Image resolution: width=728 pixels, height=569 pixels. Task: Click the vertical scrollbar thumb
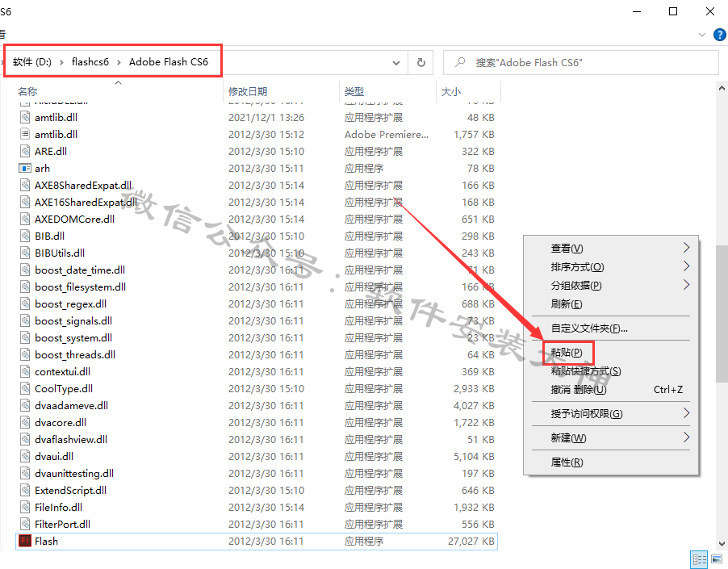(722, 314)
